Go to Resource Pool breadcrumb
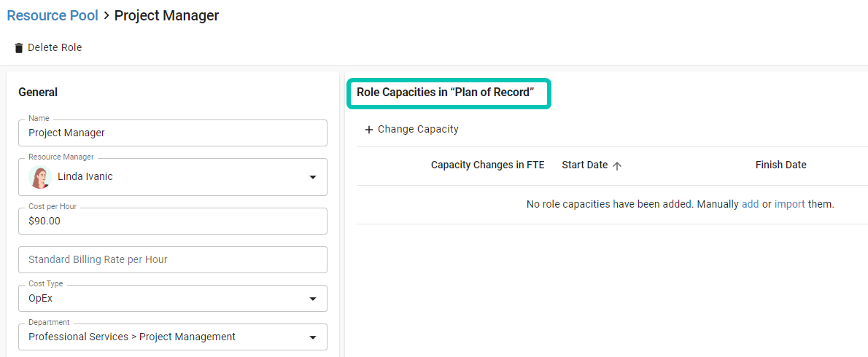This screenshot has width=868, height=357. point(53,15)
